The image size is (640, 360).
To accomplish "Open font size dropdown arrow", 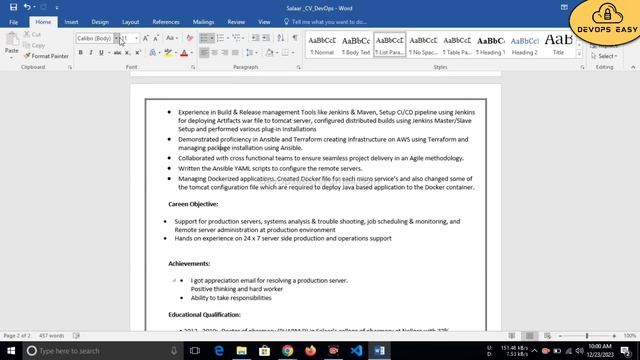I will (136, 38).
